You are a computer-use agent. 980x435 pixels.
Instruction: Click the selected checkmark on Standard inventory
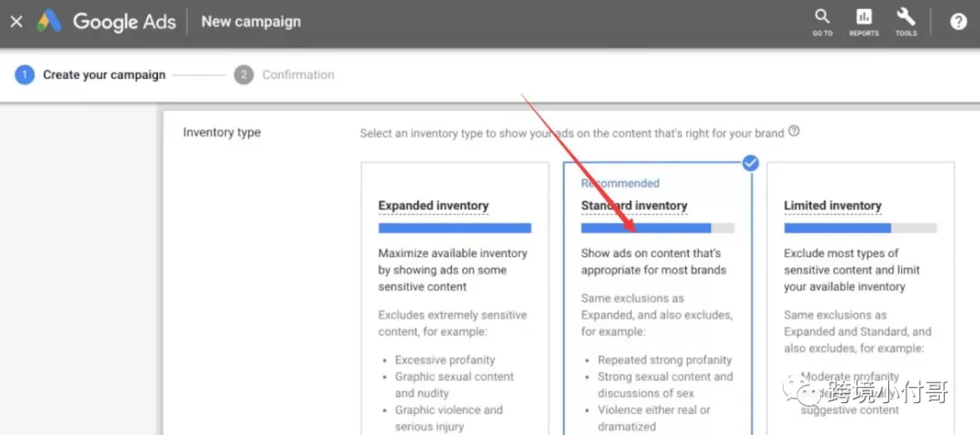click(x=750, y=163)
